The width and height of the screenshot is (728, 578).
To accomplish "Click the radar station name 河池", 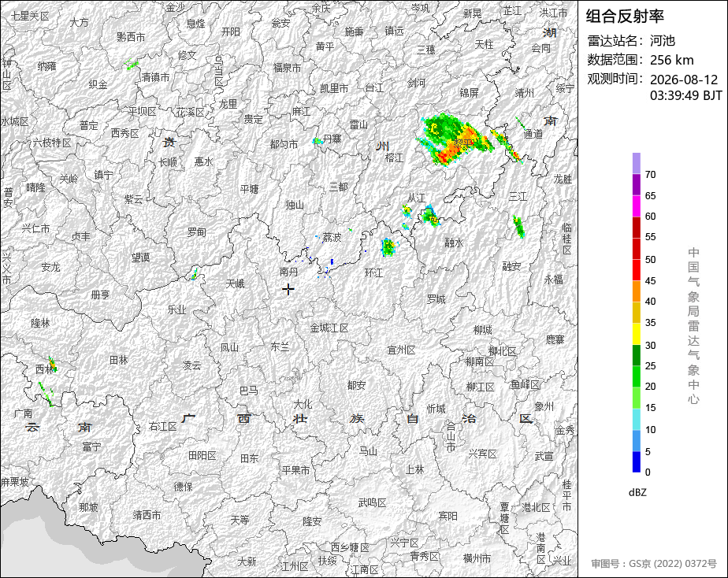I will pyautogui.click(x=662, y=41).
